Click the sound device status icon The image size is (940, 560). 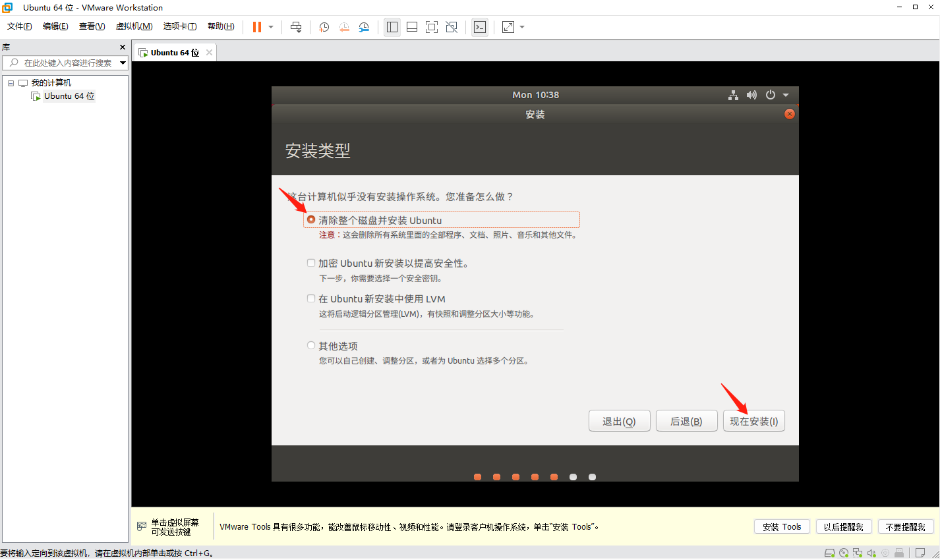(871, 553)
